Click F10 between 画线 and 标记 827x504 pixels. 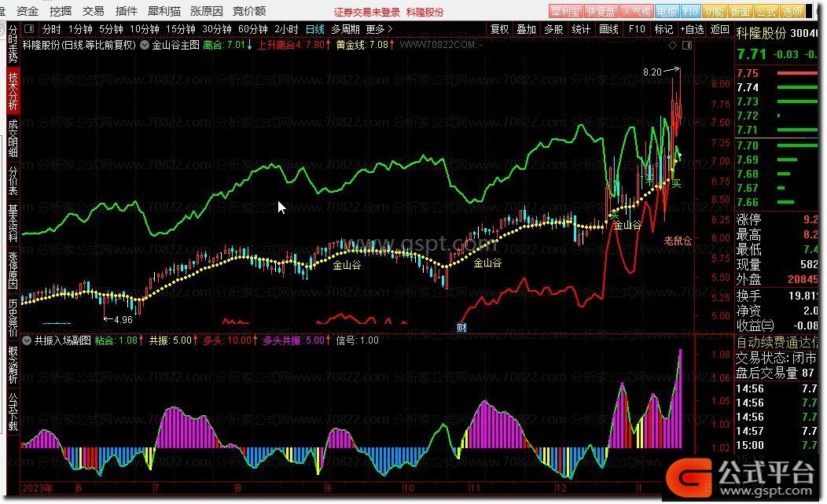pyautogui.click(x=637, y=29)
